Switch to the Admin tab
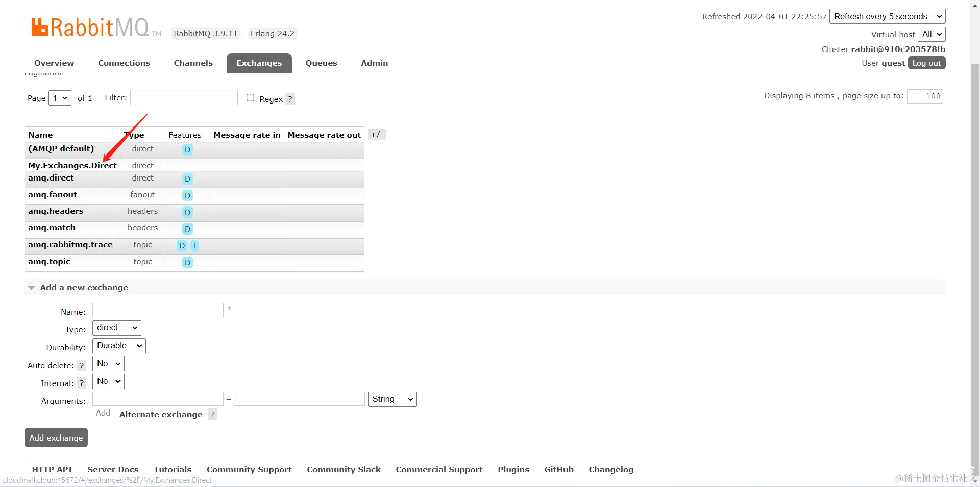The image size is (980, 487). click(375, 63)
